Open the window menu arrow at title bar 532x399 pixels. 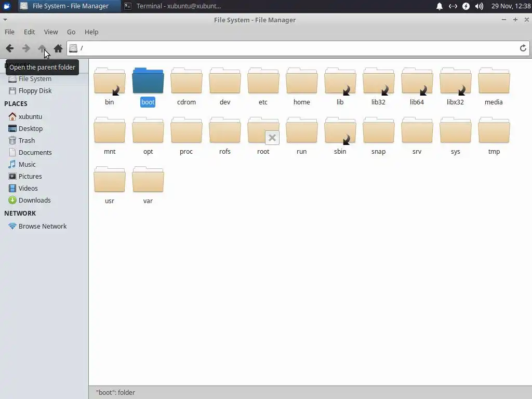(x=5, y=20)
